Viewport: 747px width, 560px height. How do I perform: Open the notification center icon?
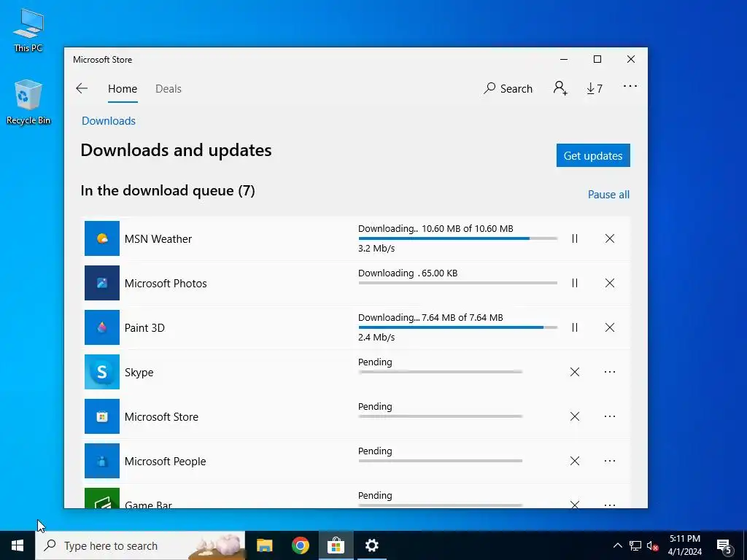724,547
